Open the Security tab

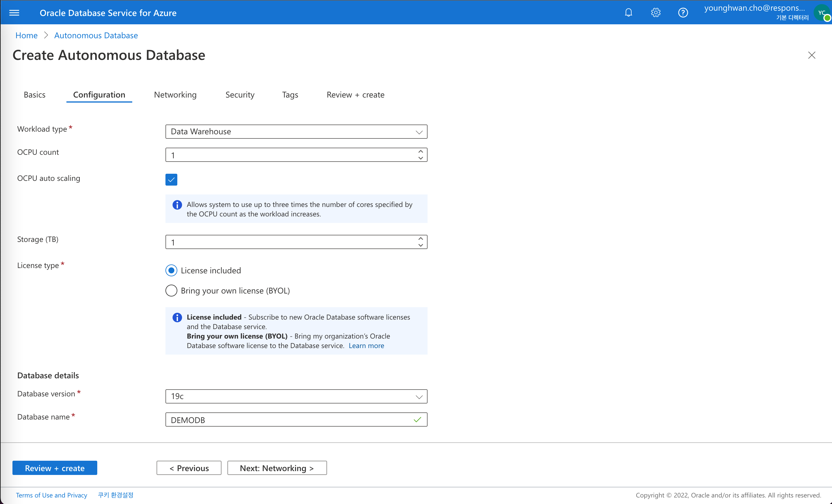(x=240, y=95)
